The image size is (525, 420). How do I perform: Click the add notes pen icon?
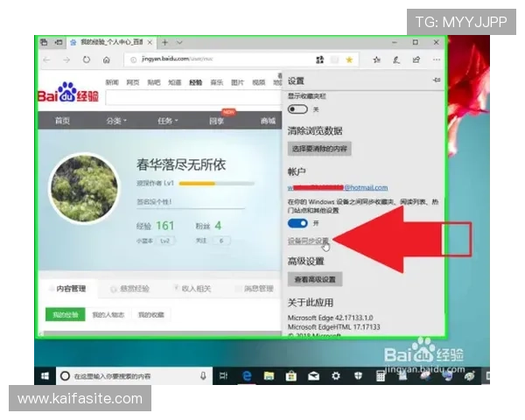click(x=396, y=60)
